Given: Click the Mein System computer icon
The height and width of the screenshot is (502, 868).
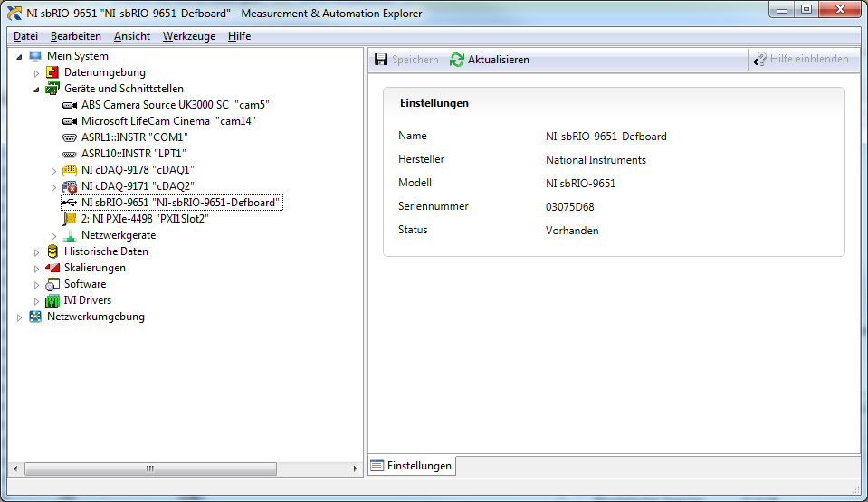Looking at the screenshot, I should click(35, 56).
